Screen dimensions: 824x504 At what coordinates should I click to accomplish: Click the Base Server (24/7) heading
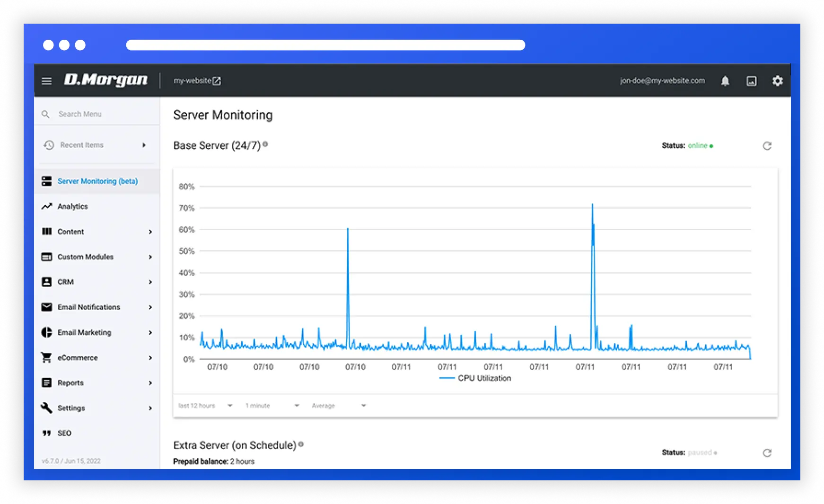tap(217, 146)
